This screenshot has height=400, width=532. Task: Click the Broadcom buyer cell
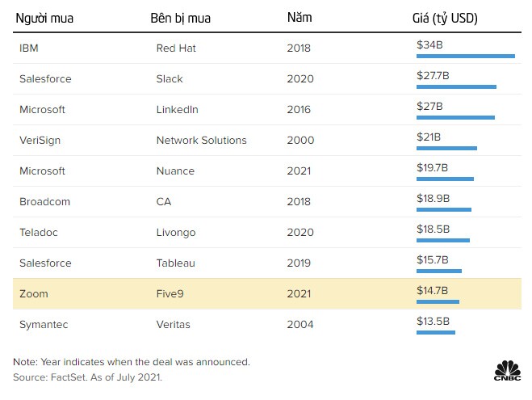point(44,202)
